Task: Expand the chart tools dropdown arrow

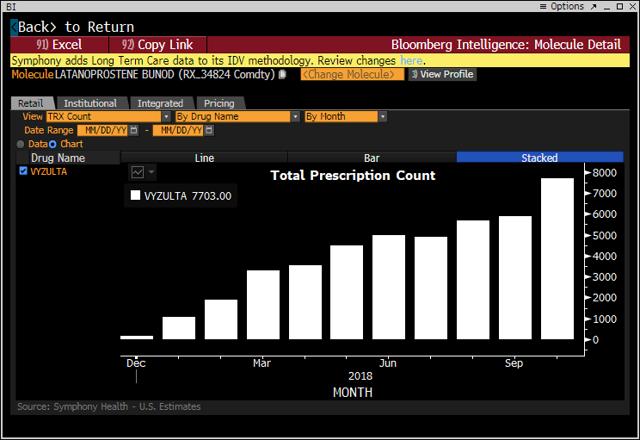Action: tap(151, 172)
